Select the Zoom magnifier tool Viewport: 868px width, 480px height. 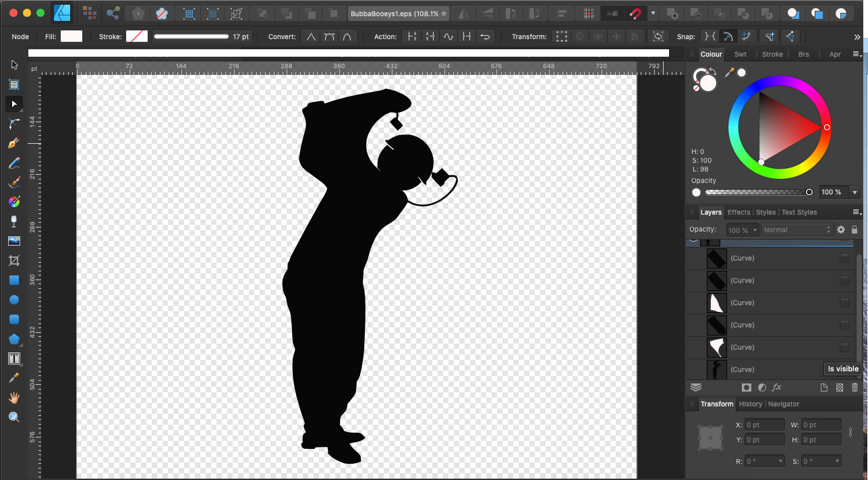click(14, 417)
